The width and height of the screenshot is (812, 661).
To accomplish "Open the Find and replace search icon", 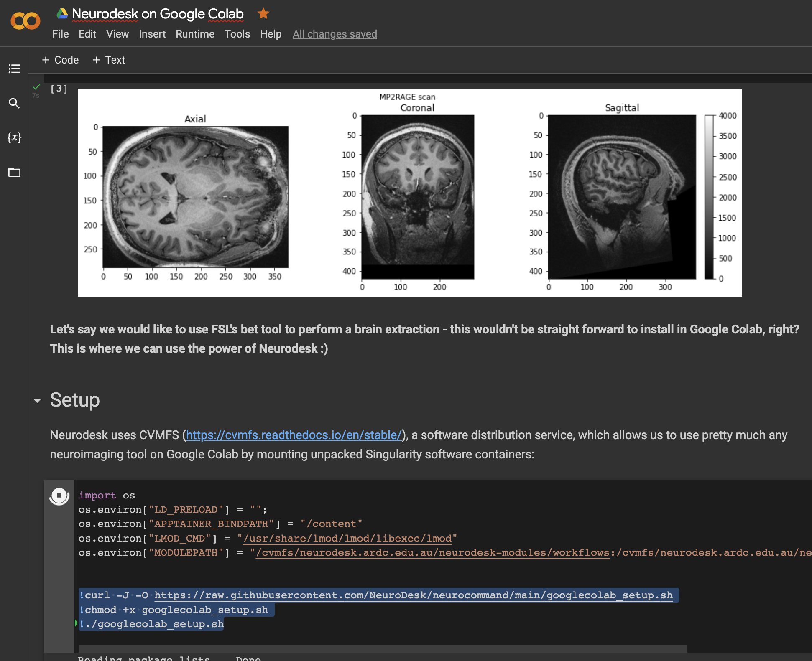I will click(x=14, y=103).
